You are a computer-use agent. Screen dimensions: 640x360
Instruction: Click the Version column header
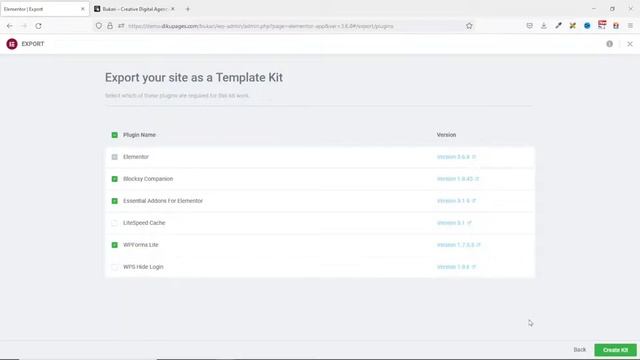[x=446, y=135]
